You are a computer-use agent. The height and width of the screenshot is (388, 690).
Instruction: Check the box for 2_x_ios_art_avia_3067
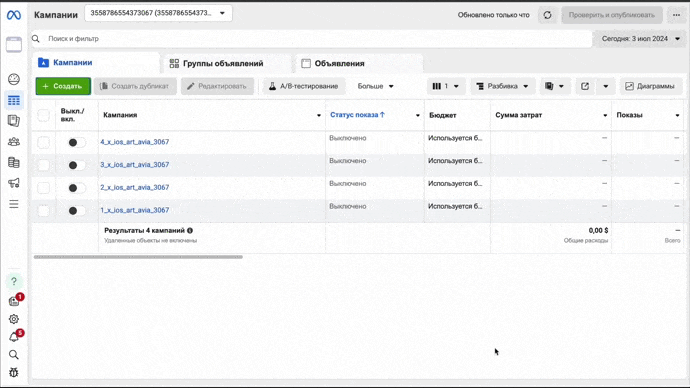[43, 188]
